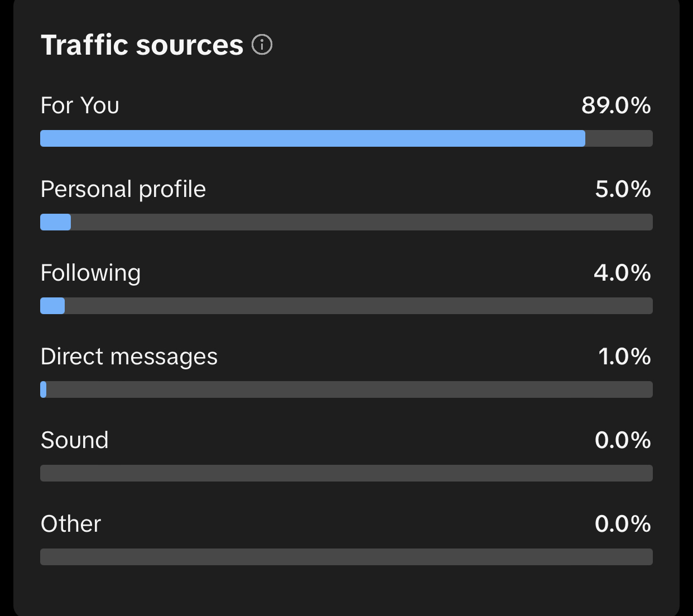This screenshot has height=616, width=693.
Task: Click the empty Sound progress bar
Action: 346,473
